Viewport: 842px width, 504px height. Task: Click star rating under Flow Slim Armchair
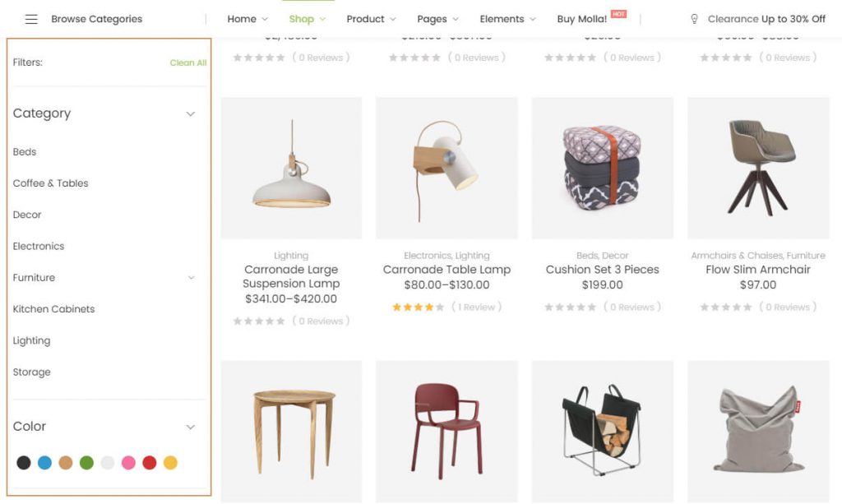point(725,307)
